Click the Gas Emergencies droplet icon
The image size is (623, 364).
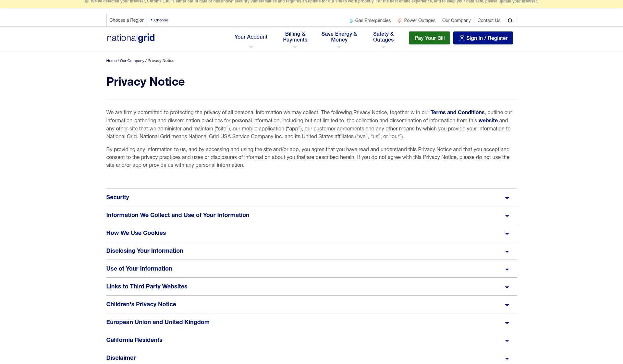[x=351, y=20]
